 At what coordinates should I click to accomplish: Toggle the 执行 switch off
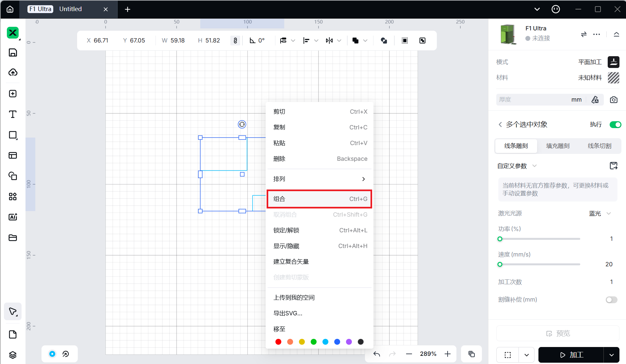click(x=615, y=124)
